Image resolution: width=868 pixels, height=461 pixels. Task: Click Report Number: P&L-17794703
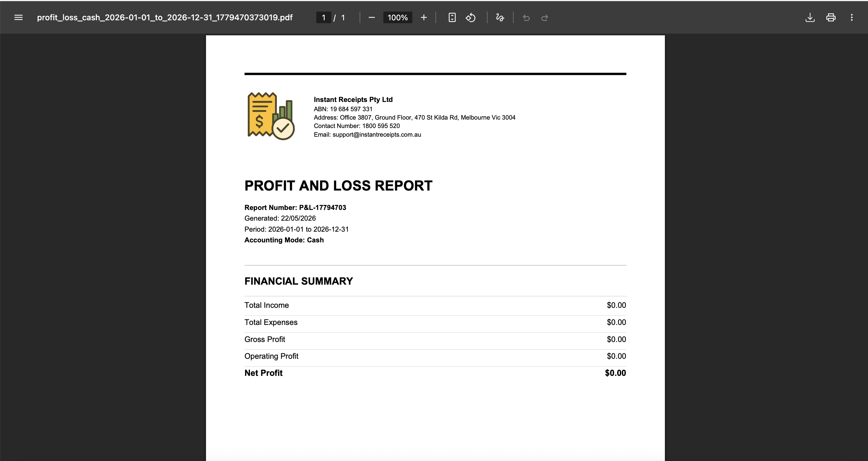tap(295, 207)
